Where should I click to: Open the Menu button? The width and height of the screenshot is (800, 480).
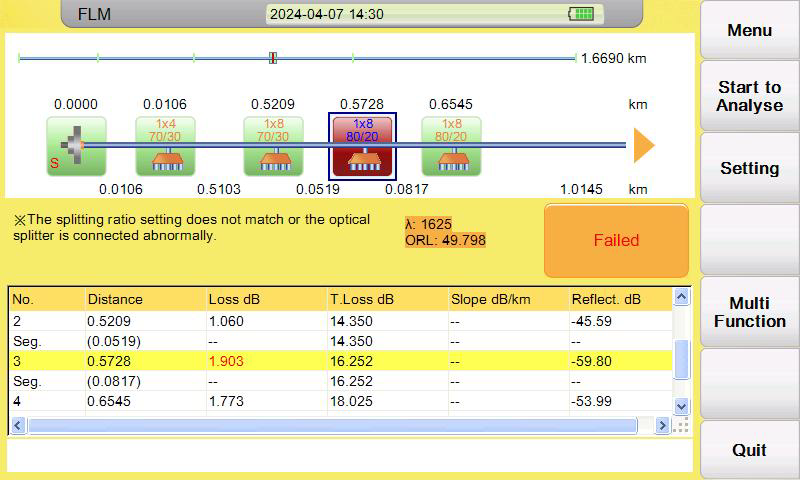pos(749,30)
